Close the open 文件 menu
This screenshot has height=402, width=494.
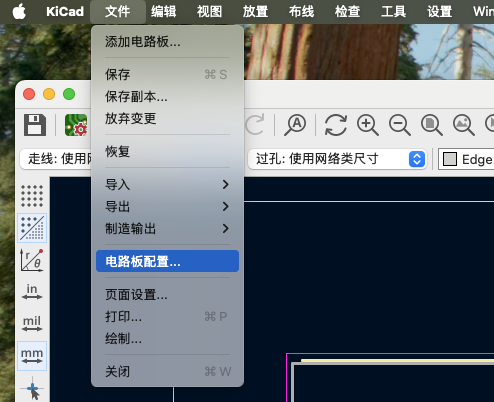118,12
